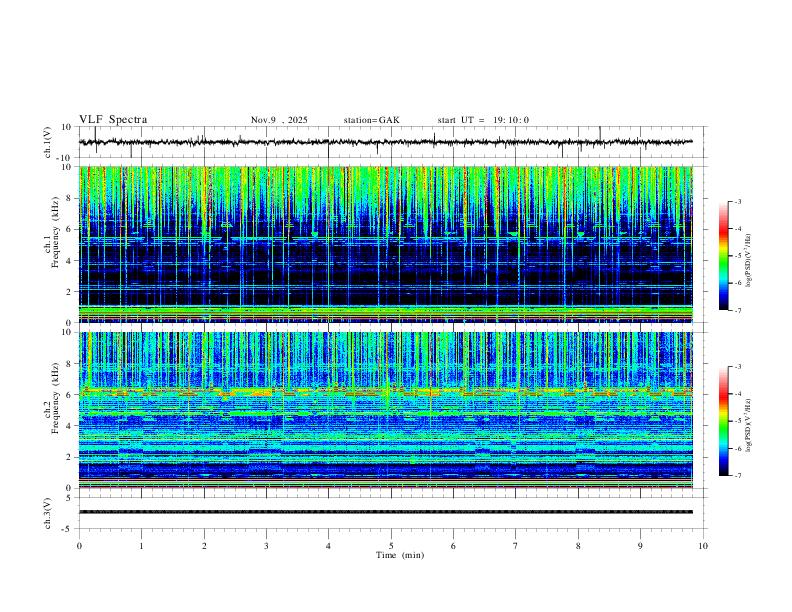Click the upper colorbar 'log(PSD)' caption

[x=748, y=261]
